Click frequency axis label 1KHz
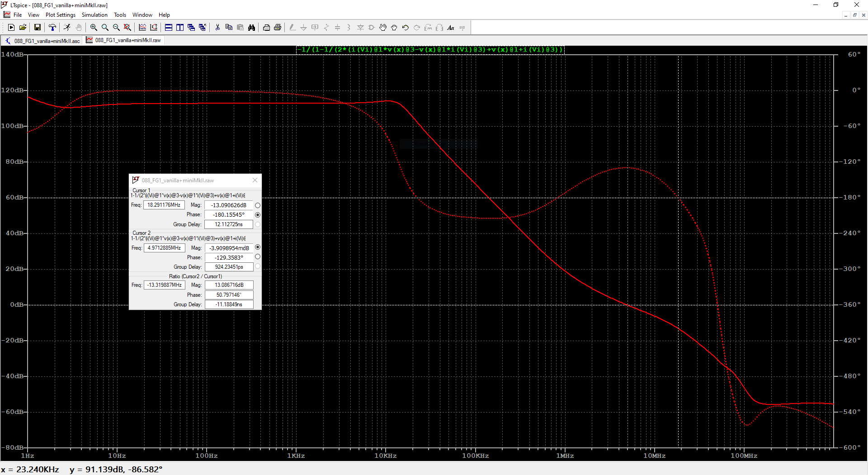The image size is (868, 475). [296, 456]
